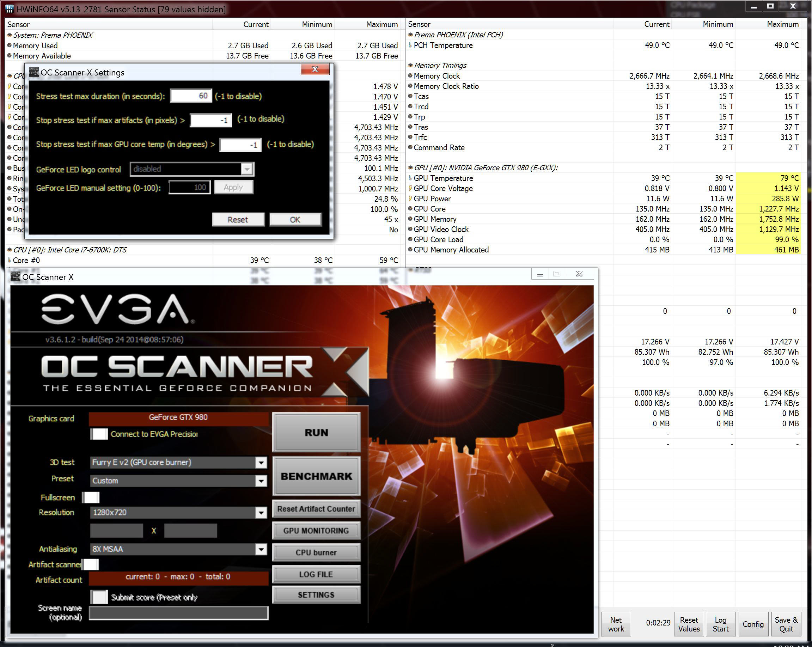
Task: Open the Resolution dropdown 1280x720
Action: [261, 513]
